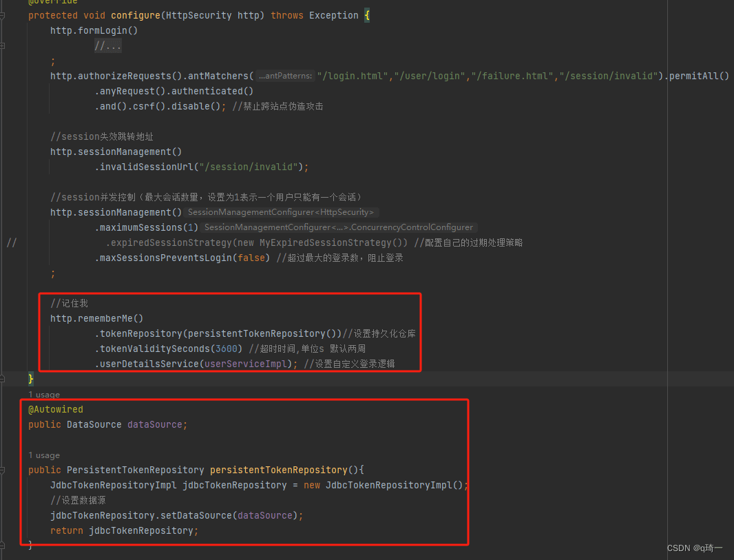Click the "/failure.html" string literal
734x560 pixels.
click(x=512, y=76)
